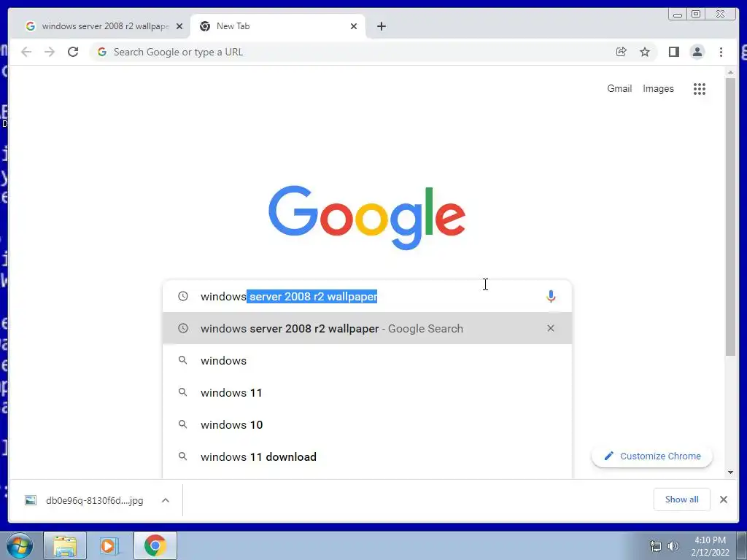Choose the 'windows 11' suggestion
The image size is (747, 560).
click(x=367, y=392)
